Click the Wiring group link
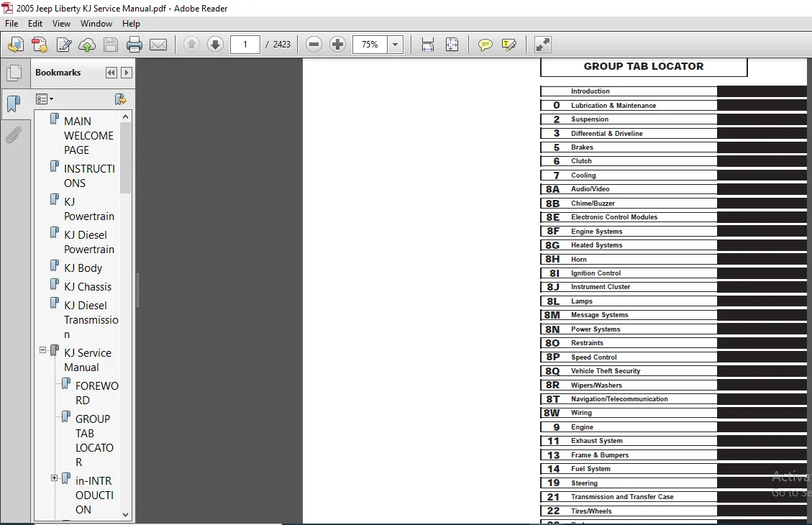This screenshot has width=812, height=525. click(581, 413)
